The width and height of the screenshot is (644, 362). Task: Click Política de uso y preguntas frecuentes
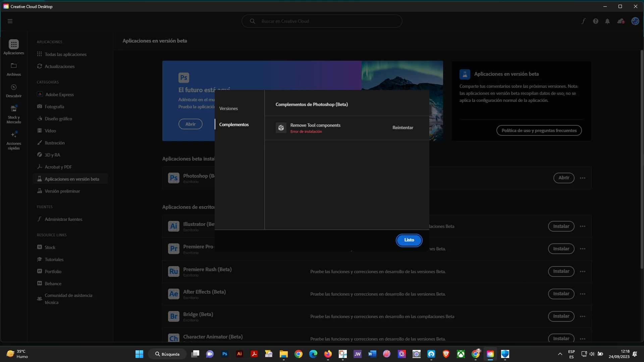click(539, 130)
